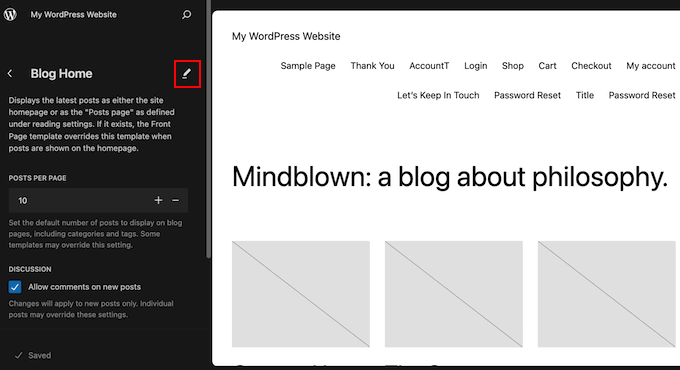Screen dimensions: 680x370
Task: Open the Title nav link
Action: point(585,95)
